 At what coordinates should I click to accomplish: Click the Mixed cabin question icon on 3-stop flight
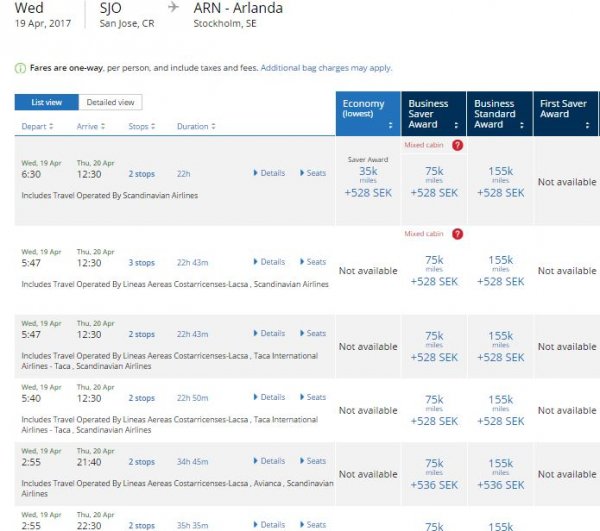[457, 234]
